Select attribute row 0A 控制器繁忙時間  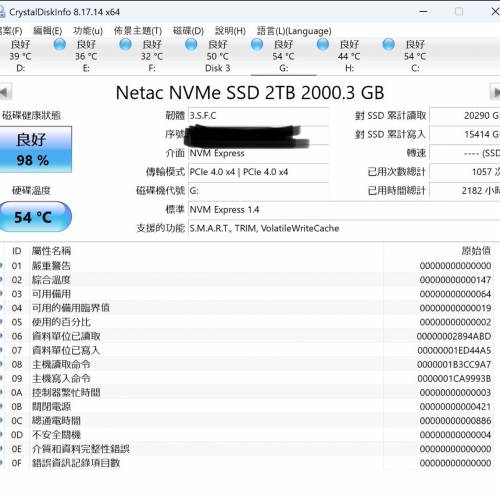[x=247, y=393]
